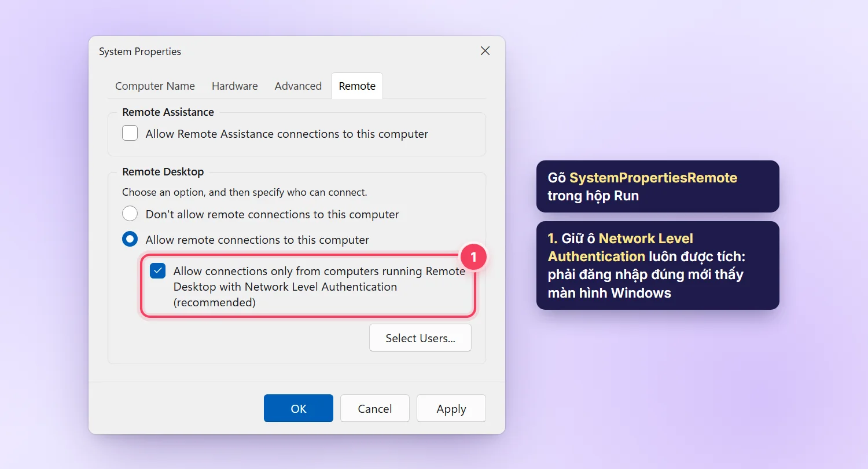The height and width of the screenshot is (469, 868).
Task: Confirm settings with the OK button
Action: tap(299, 408)
